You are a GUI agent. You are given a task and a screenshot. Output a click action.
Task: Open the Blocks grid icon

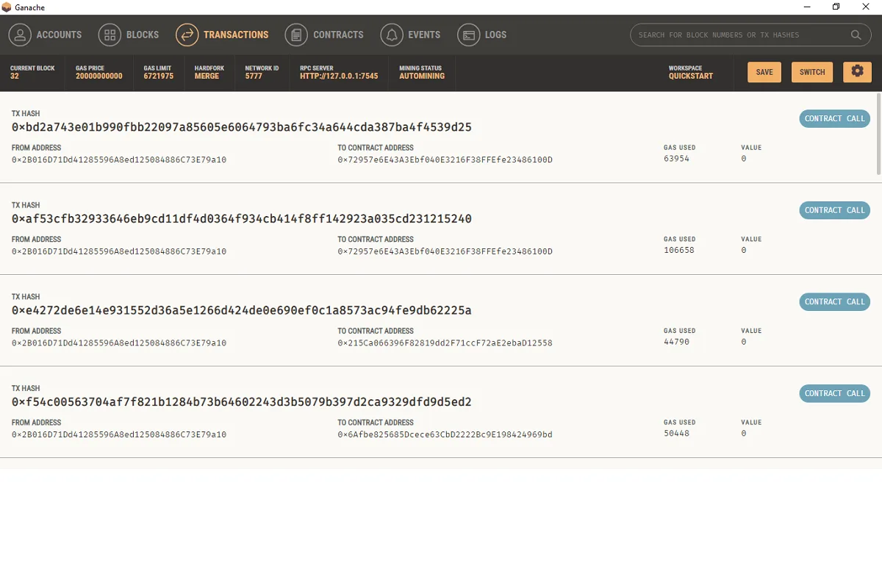pos(110,35)
